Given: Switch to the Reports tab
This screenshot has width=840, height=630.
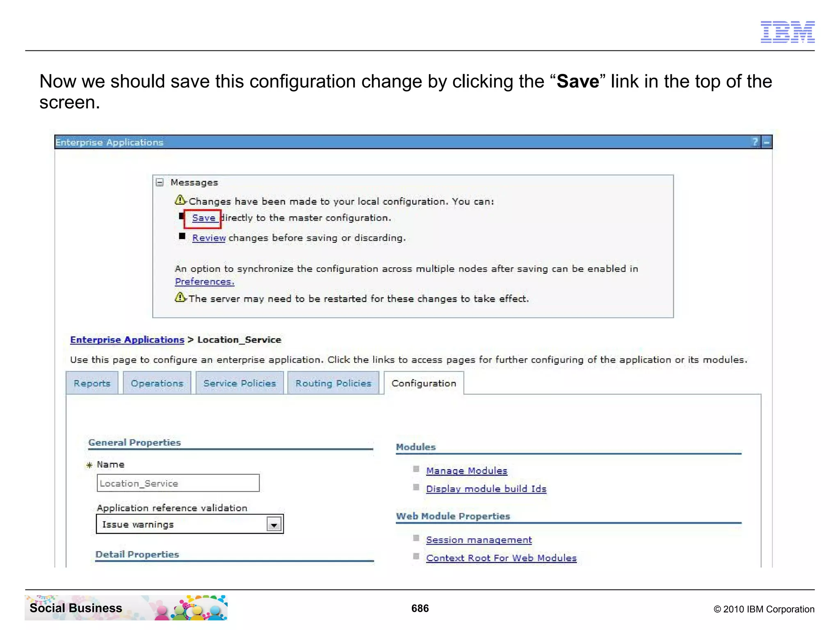Looking at the screenshot, I should [92, 383].
